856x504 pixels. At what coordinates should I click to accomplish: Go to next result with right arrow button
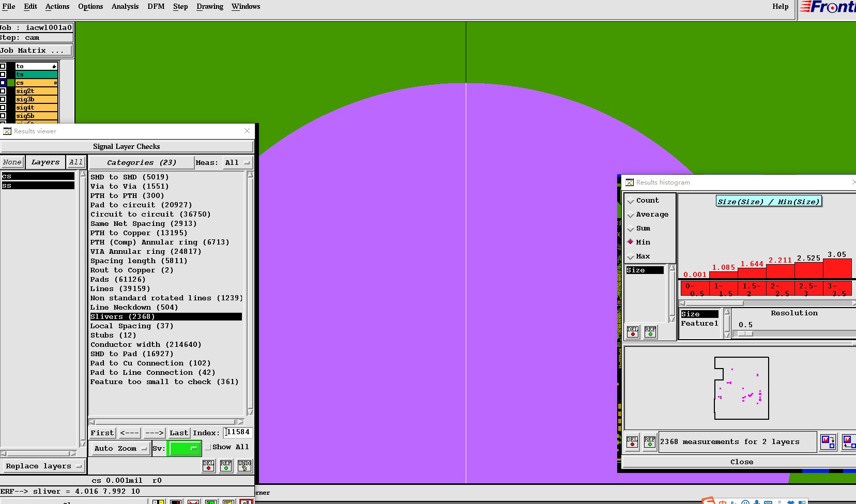coord(155,433)
